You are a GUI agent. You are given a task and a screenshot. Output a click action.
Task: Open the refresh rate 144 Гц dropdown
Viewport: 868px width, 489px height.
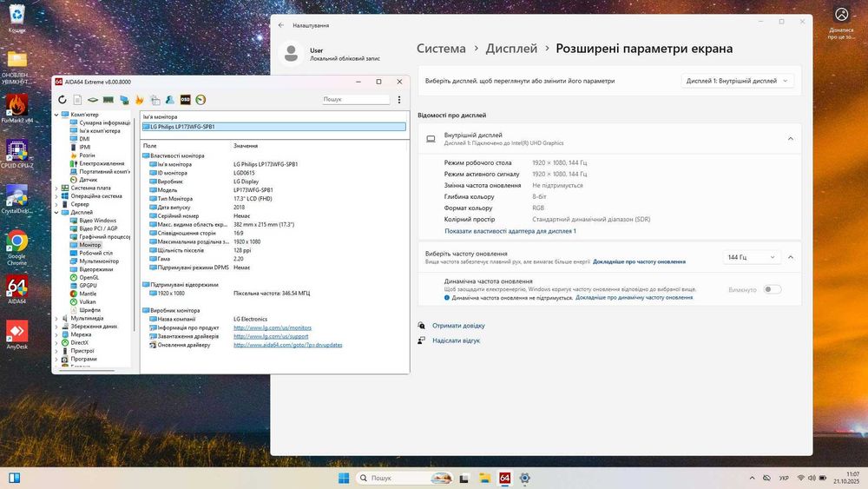coord(751,257)
